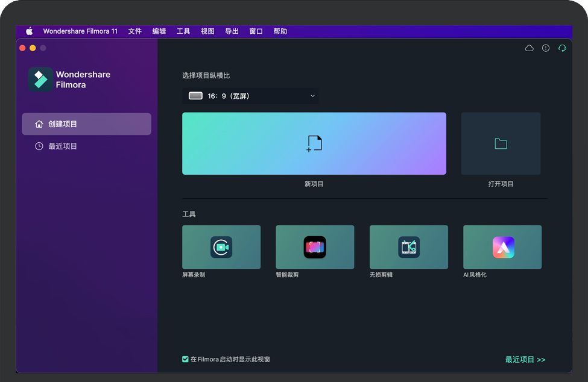The height and width of the screenshot is (382, 588).
Task: Open the 导出 menu
Action: 232,31
